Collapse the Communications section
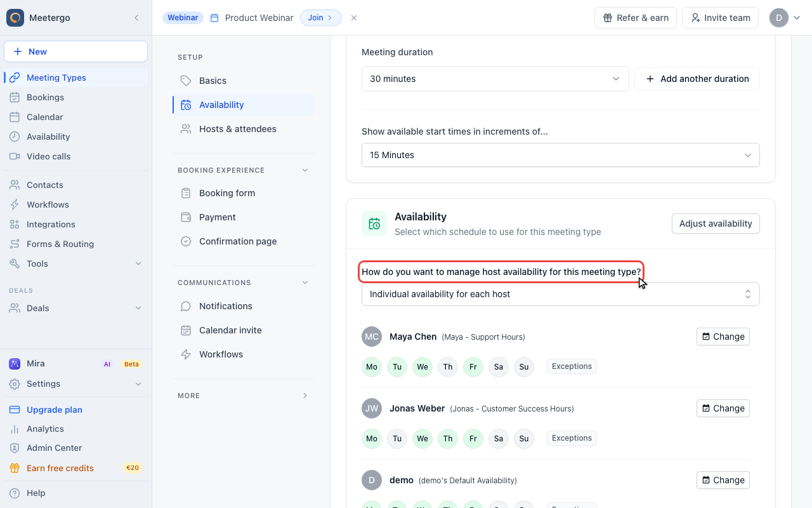812x508 pixels. [x=305, y=283]
